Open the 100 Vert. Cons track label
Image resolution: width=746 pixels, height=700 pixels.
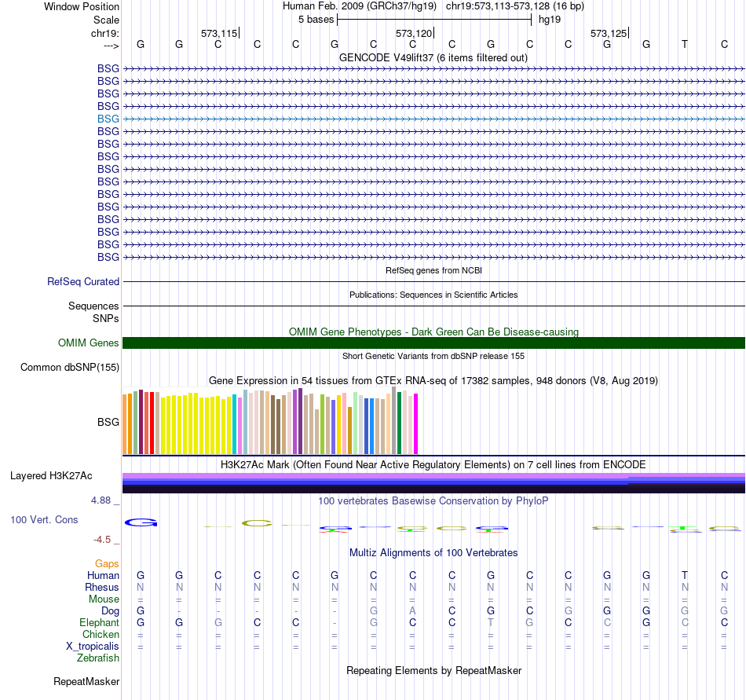44,519
